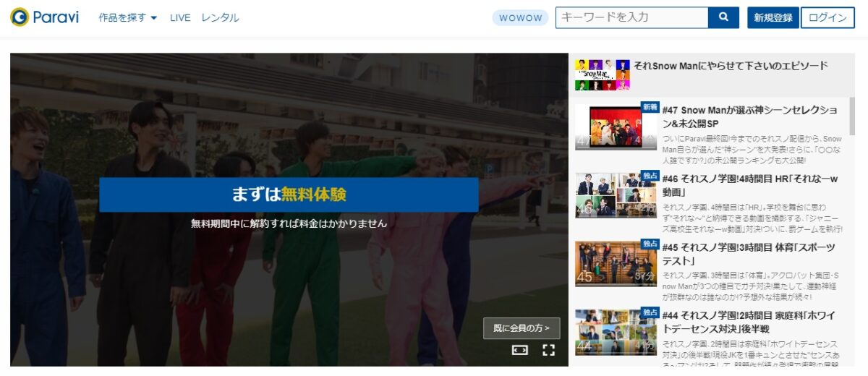Select the WOWOW badge

pyautogui.click(x=520, y=18)
